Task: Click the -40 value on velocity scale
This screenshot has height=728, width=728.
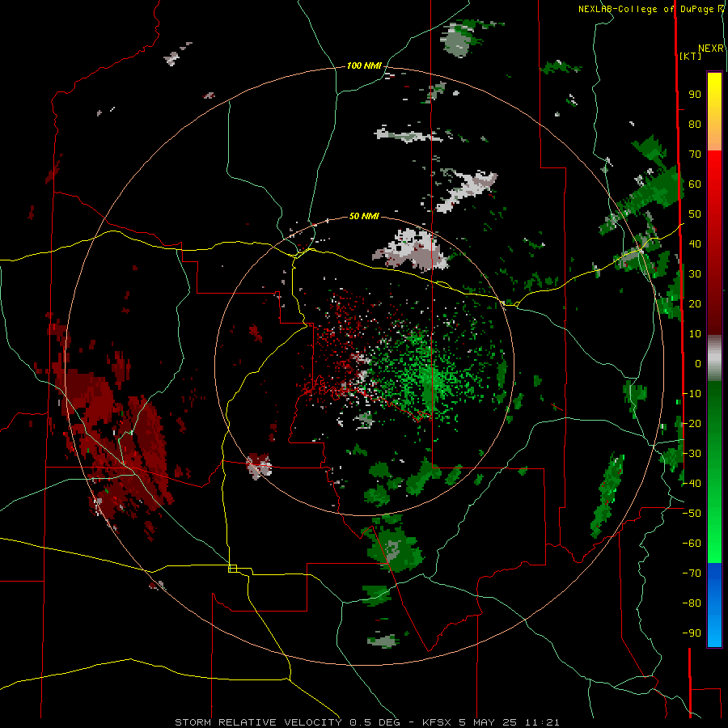Action: point(692,484)
